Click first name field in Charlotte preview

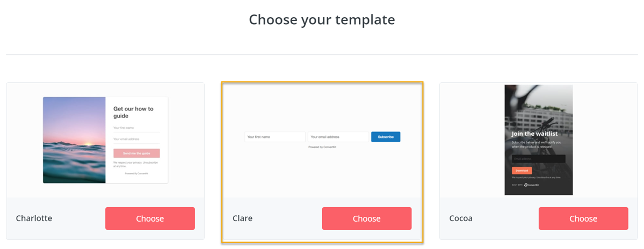[x=136, y=128]
